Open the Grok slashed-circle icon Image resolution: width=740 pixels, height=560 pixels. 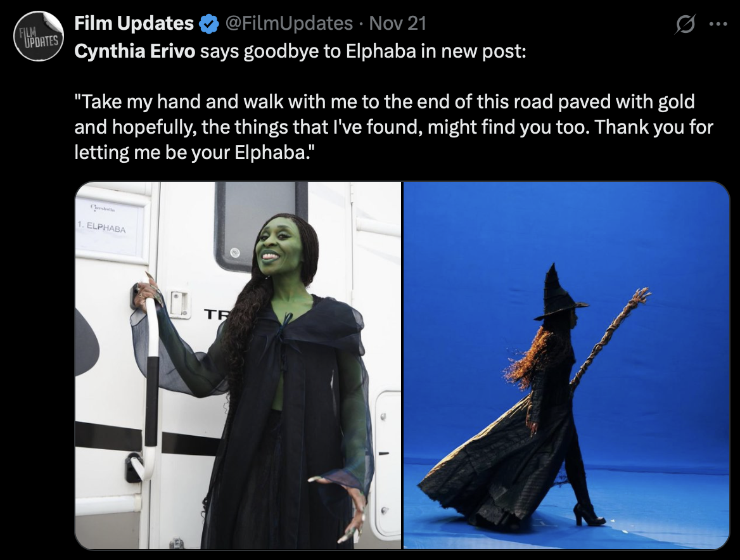[x=685, y=23]
